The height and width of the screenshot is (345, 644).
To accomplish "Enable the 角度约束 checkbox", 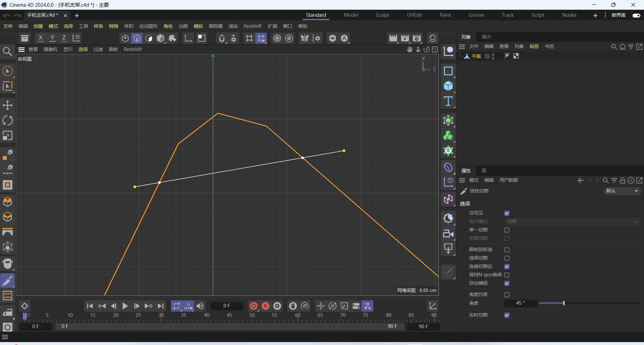I will click(x=507, y=295).
